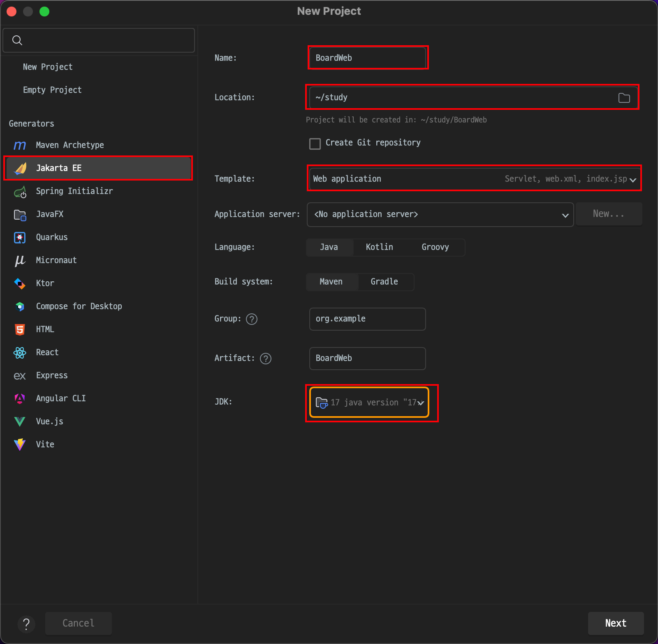Click the project Name field
658x644 pixels.
pos(367,58)
